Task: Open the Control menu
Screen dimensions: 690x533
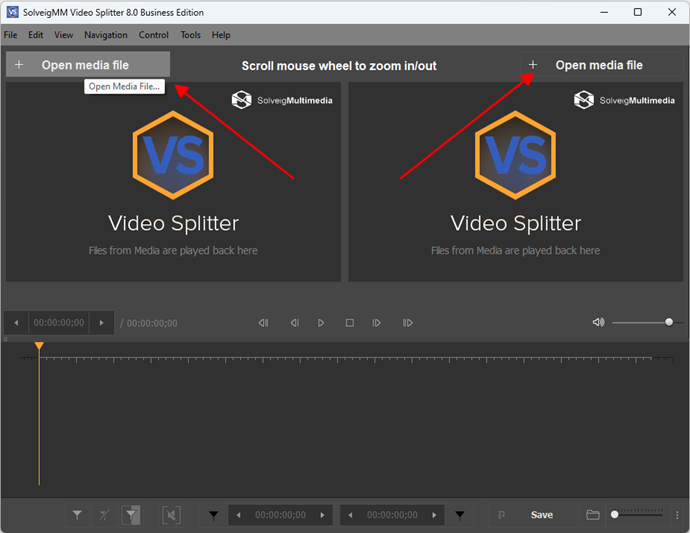Action: tap(154, 35)
